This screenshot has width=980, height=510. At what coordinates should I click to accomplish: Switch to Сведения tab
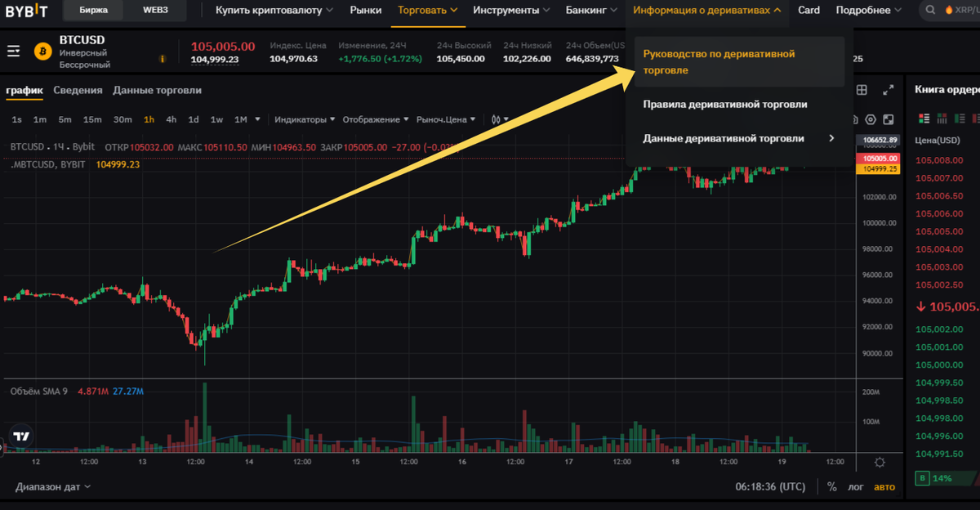78,90
